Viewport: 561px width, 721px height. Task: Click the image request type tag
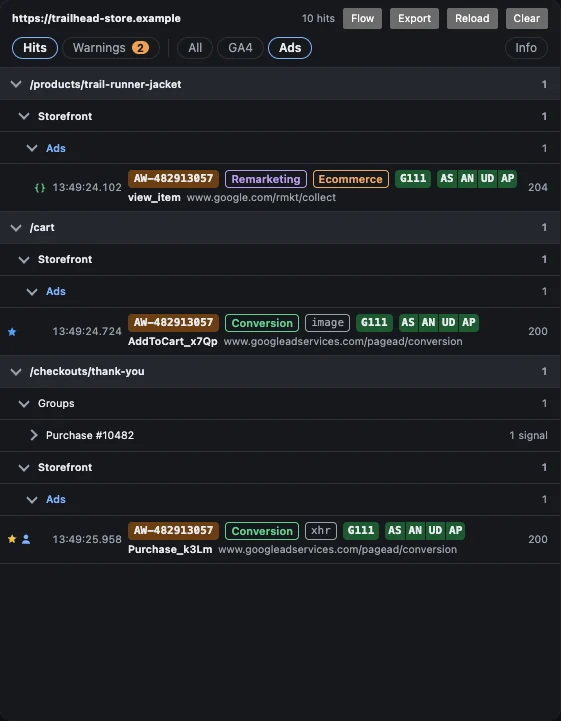pos(327,323)
